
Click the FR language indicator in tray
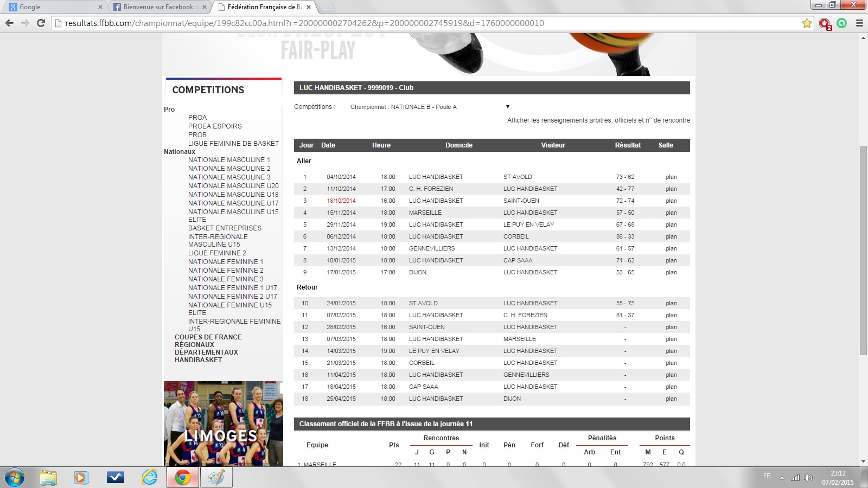pyautogui.click(x=767, y=476)
